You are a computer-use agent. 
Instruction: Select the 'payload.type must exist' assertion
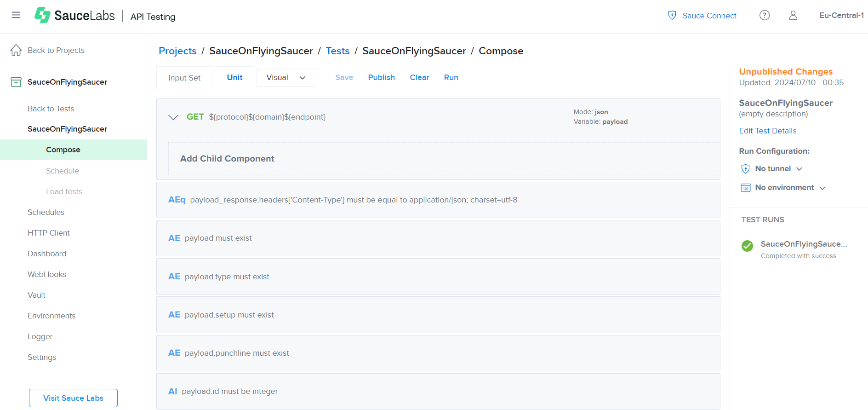pos(438,277)
